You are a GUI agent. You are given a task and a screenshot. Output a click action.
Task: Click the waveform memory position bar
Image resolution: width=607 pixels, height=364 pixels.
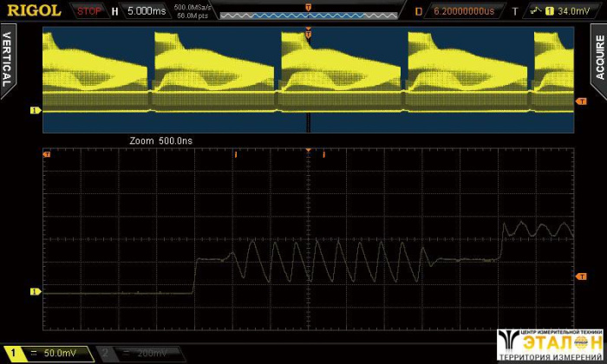pyautogui.click(x=308, y=14)
